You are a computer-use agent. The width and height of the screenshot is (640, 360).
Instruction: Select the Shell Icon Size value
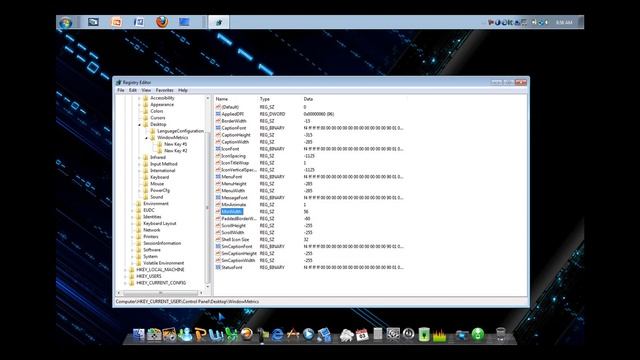(x=235, y=240)
